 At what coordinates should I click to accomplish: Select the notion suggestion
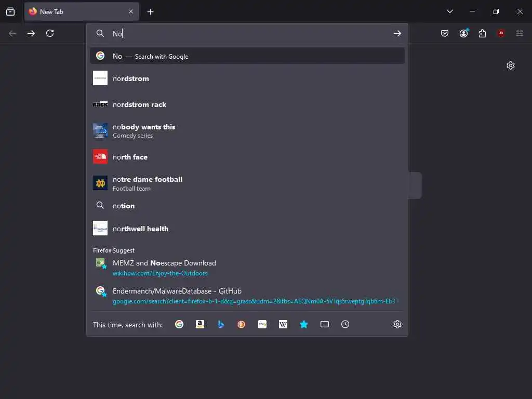point(247,206)
